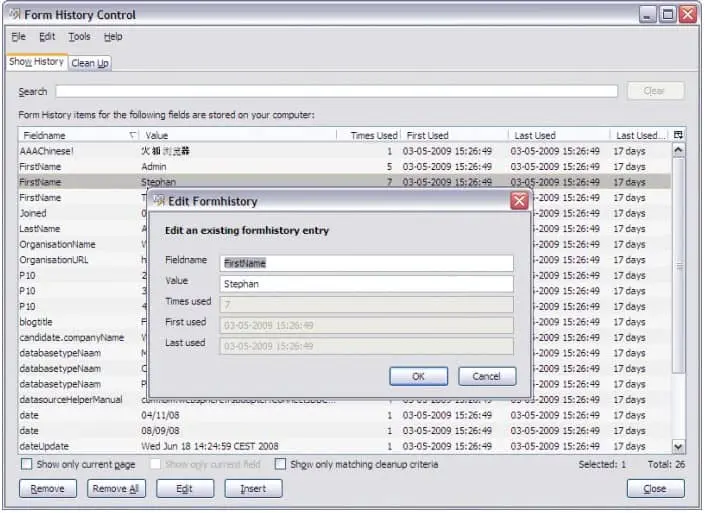Click the Insert button

(x=253, y=488)
